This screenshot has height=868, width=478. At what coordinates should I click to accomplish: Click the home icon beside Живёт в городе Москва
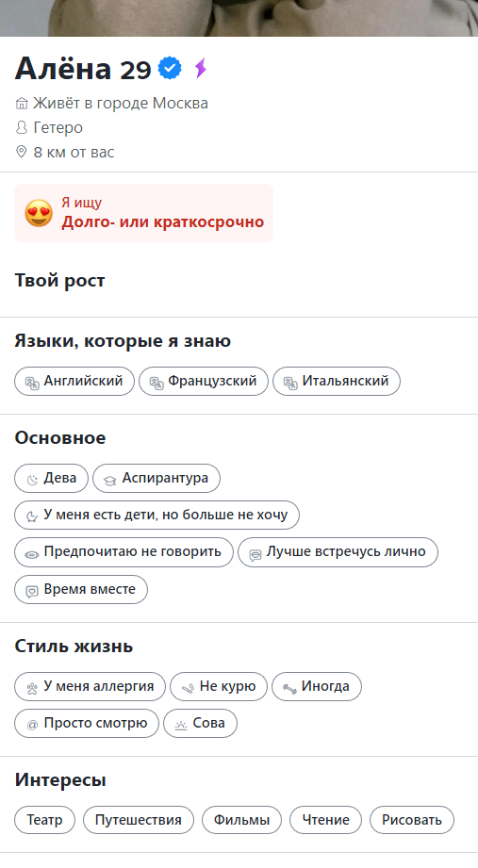coord(22,104)
